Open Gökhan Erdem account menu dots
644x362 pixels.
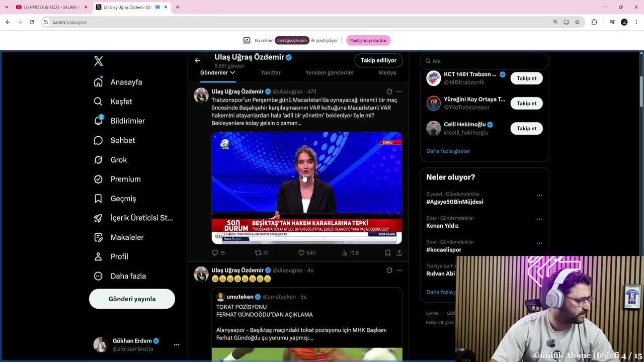coord(177,345)
